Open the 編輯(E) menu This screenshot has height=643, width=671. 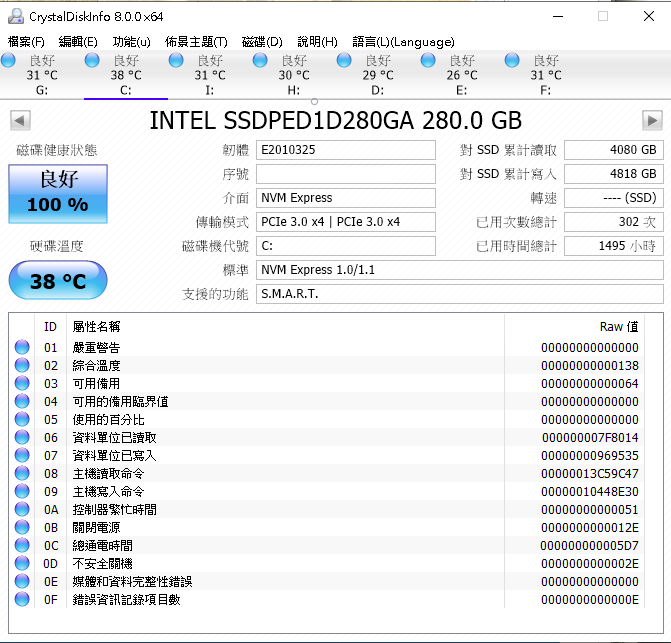pos(78,42)
